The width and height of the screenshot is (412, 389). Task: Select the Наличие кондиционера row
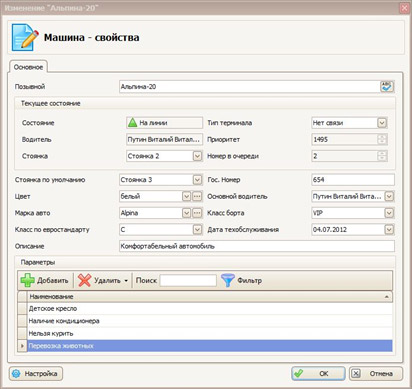210,321
